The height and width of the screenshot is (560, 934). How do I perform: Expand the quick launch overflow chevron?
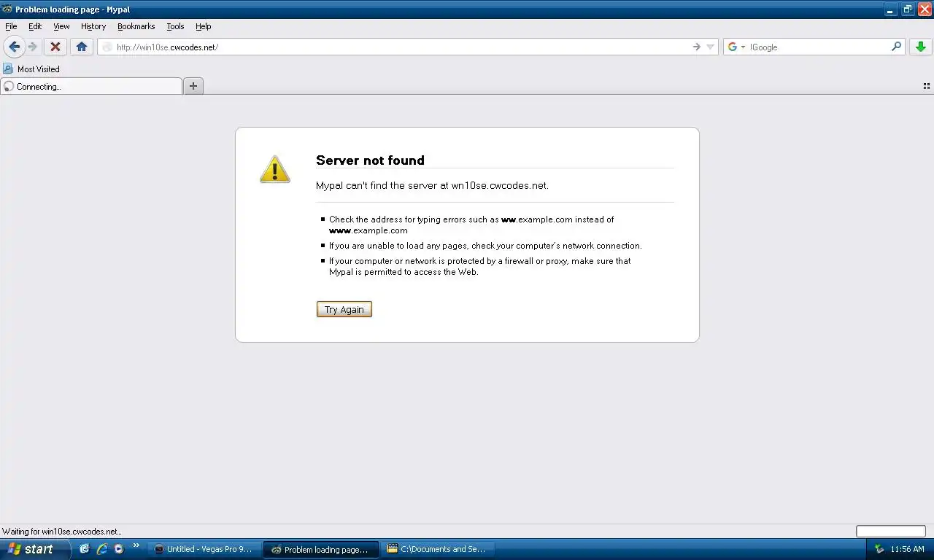pyautogui.click(x=136, y=545)
